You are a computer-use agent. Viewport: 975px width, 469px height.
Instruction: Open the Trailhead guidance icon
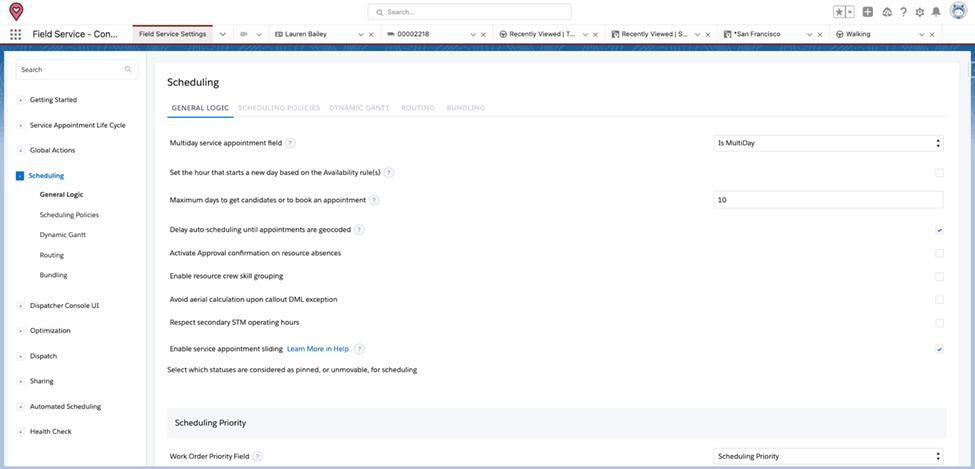point(887,12)
